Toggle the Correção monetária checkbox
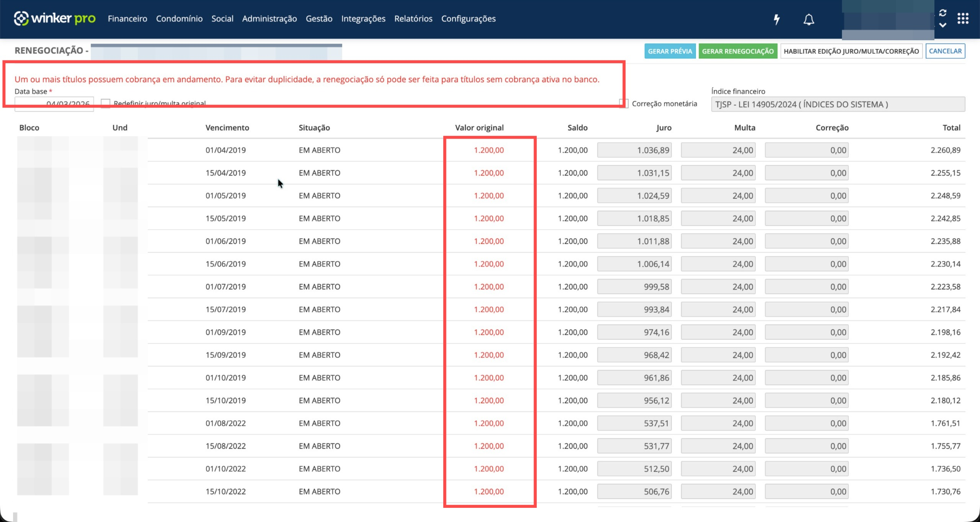 [624, 103]
